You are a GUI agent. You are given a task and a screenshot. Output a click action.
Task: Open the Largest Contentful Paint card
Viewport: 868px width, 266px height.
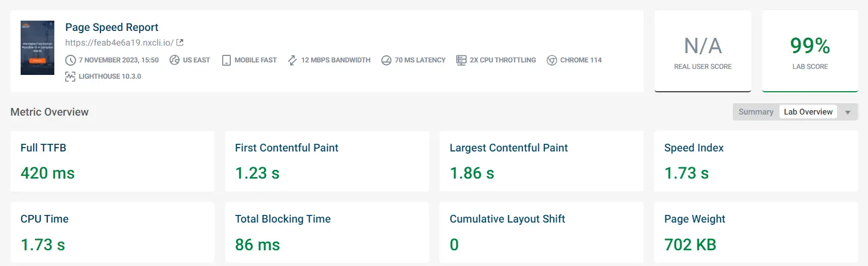tap(541, 161)
